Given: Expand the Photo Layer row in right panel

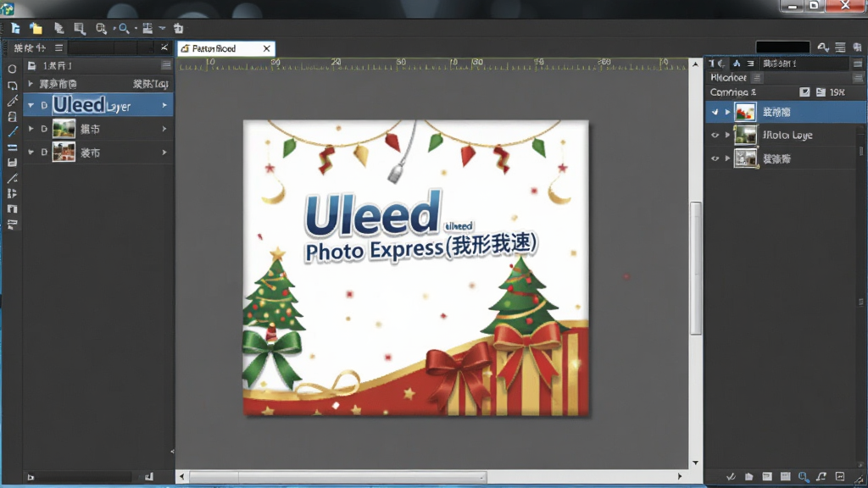Looking at the screenshot, I should 727,135.
